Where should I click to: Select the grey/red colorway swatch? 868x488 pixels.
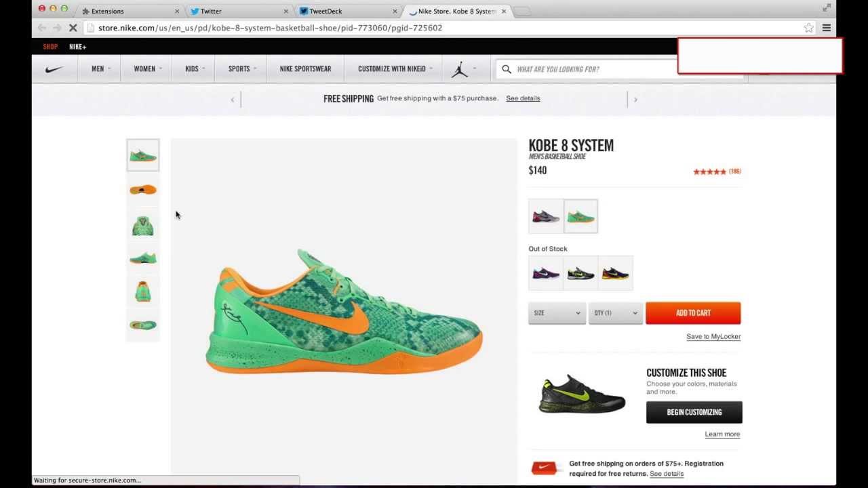point(546,216)
